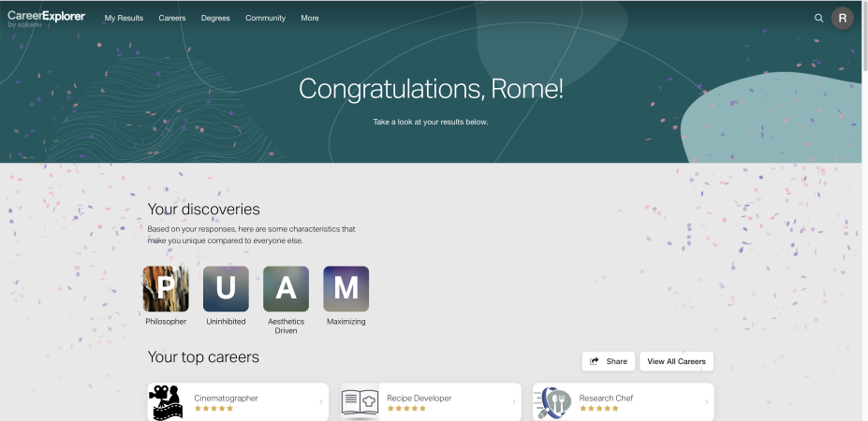Open the Degrees menu
The image size is (868, 421).
click(215, 18)
